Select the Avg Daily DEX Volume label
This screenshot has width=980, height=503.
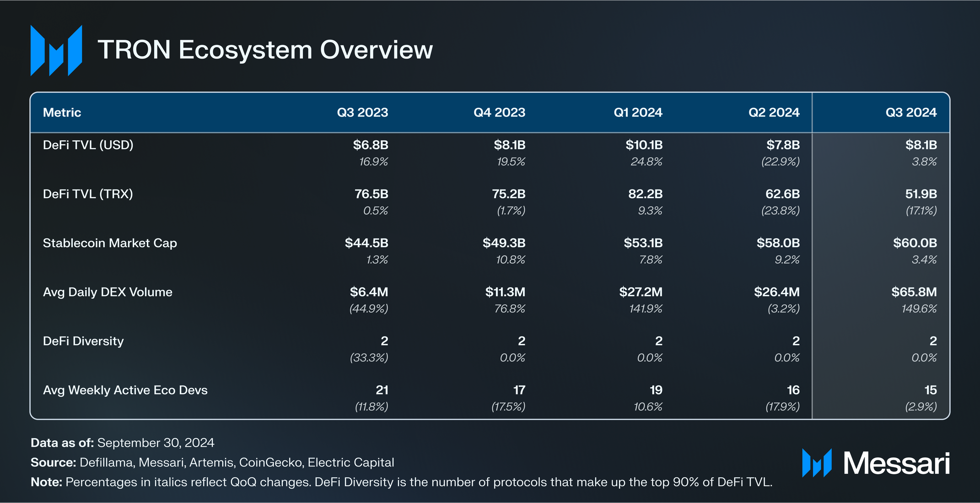tap(108, 292)
